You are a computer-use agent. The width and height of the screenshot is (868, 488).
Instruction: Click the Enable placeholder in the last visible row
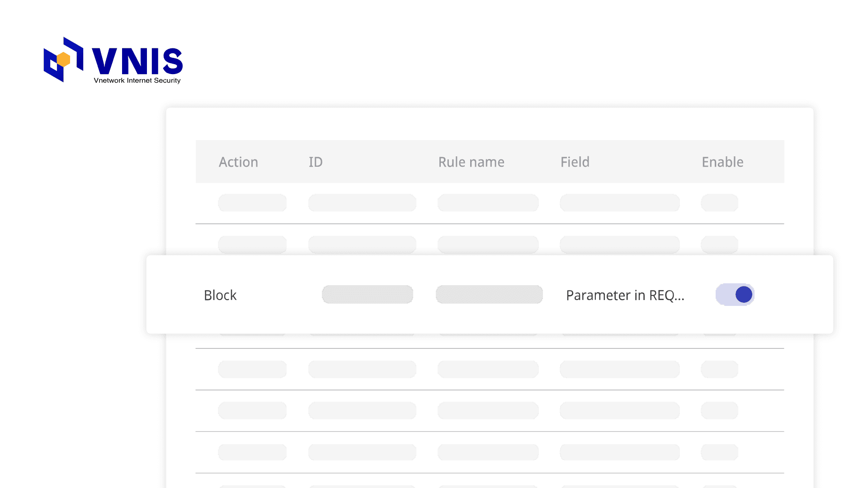[719, 452]
